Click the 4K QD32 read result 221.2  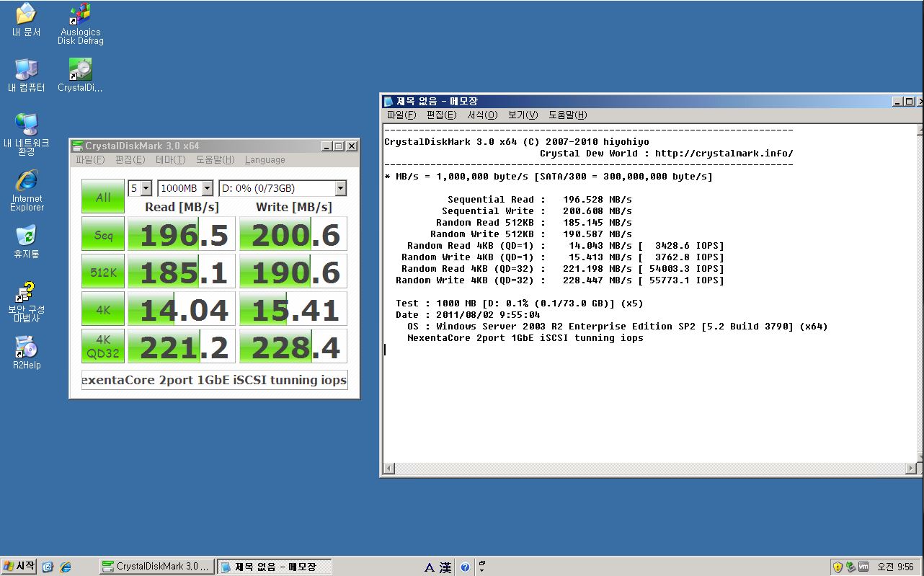coord(182,347)
